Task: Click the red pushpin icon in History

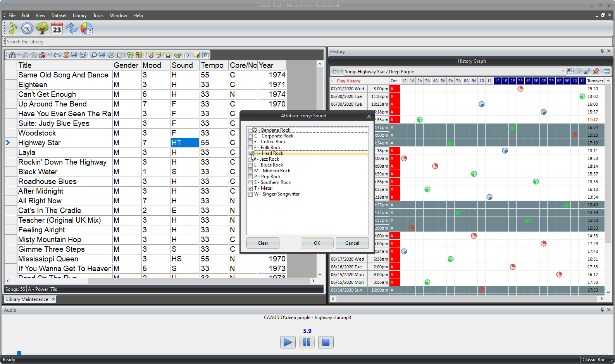Action: pos(596,71)
